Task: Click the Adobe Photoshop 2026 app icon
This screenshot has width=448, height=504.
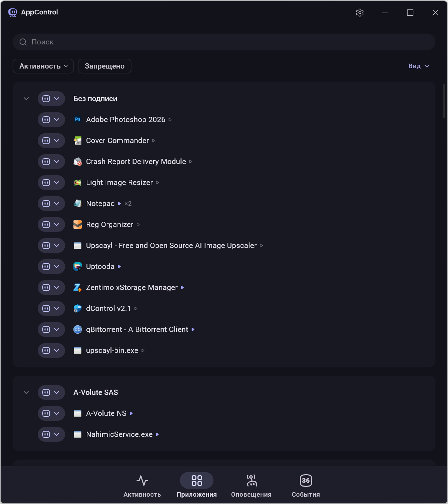Action: pos(78,120)
